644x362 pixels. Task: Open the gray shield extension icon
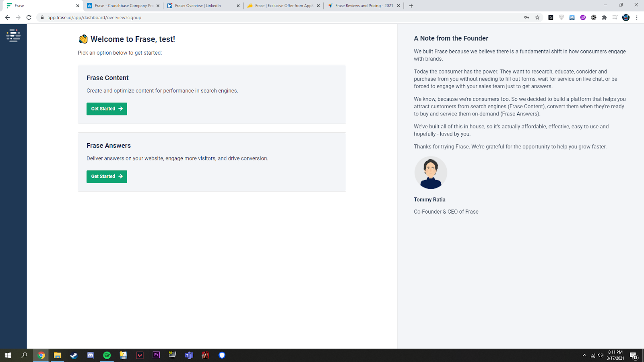coord(561,17)
